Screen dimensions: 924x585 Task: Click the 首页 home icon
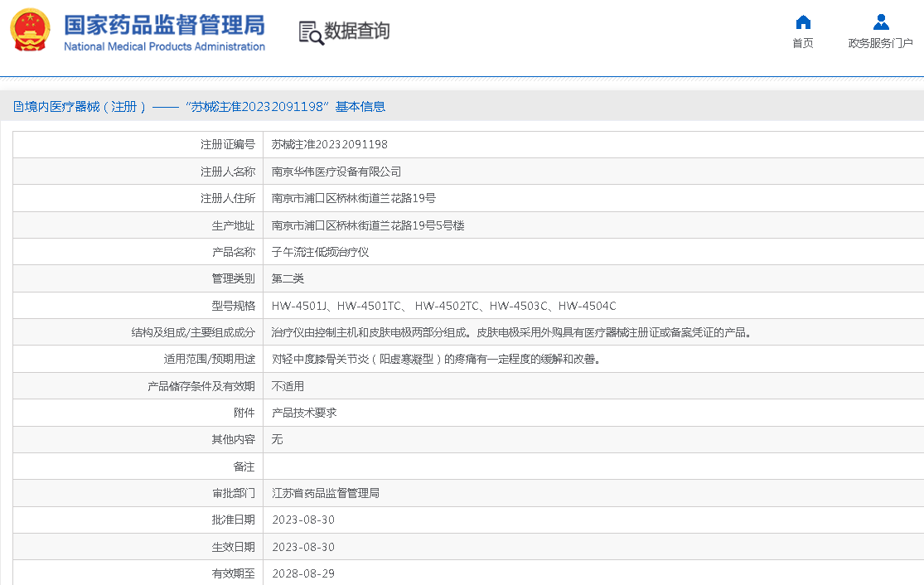pos(802,22)
